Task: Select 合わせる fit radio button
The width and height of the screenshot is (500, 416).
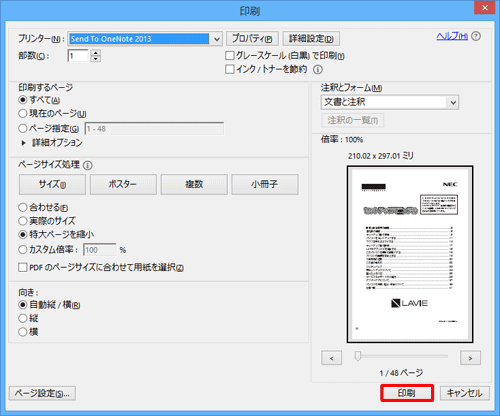Action: pos(23,207)
